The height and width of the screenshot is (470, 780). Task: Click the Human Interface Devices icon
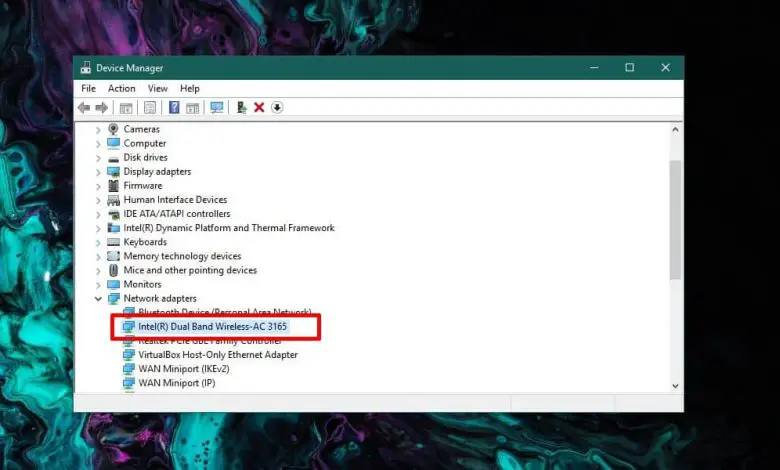click(x=113, y=200)
